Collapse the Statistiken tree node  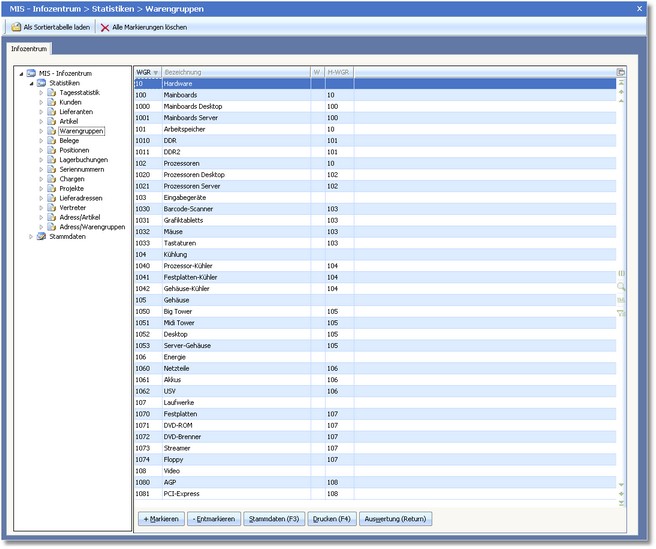click(31, 83)
